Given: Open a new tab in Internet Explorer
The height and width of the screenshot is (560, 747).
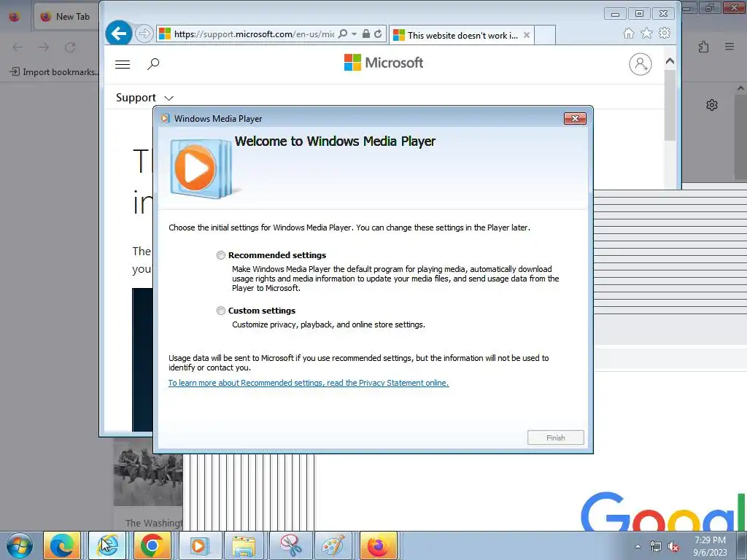Looking at the screenshot, I should coord(545,35).
